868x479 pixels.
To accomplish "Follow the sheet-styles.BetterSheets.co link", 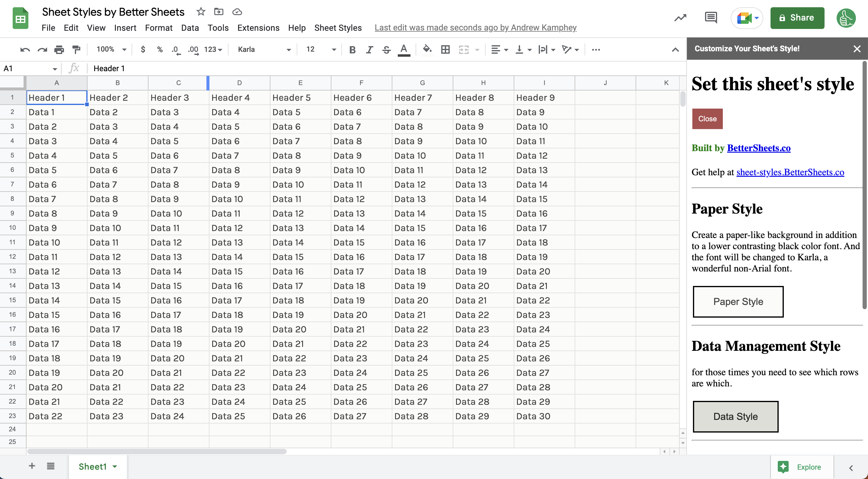I will click(x=790, y=172).
